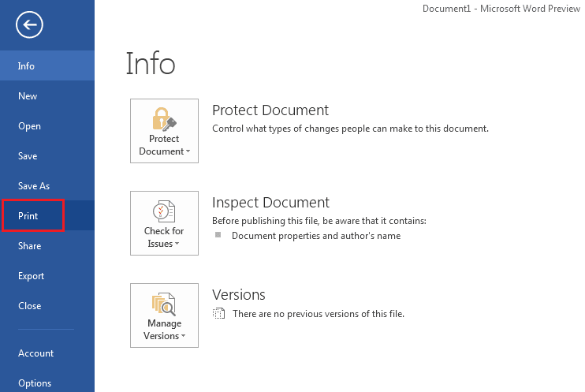Viewport: 585px width, 392px height.
Task: Open Word Options from the sidebar
Action: (x=47, y=383)
